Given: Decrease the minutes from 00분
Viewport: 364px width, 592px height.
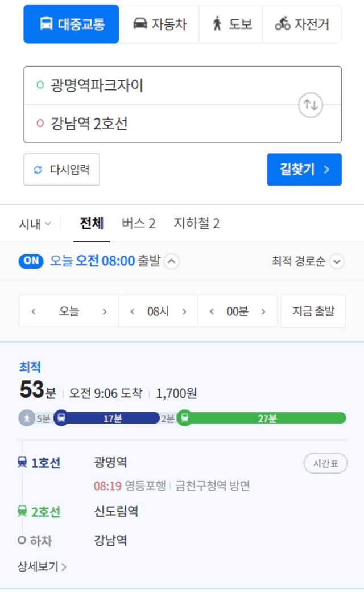Looking at the screenshot, I should pyautogui.click(x=212, y=311).
